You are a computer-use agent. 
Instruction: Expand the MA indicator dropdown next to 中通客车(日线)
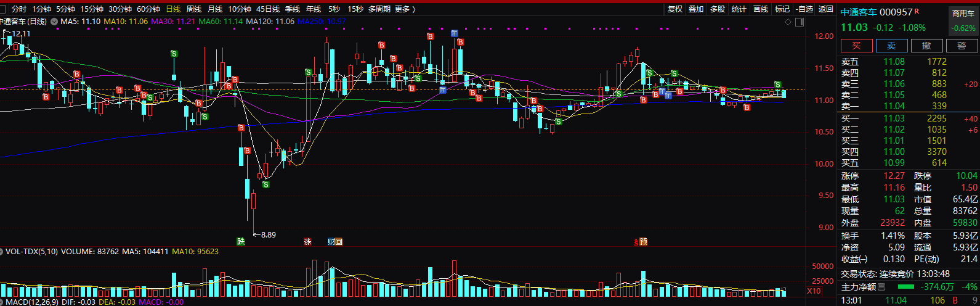pyautogui.click(x=54, y=22)
